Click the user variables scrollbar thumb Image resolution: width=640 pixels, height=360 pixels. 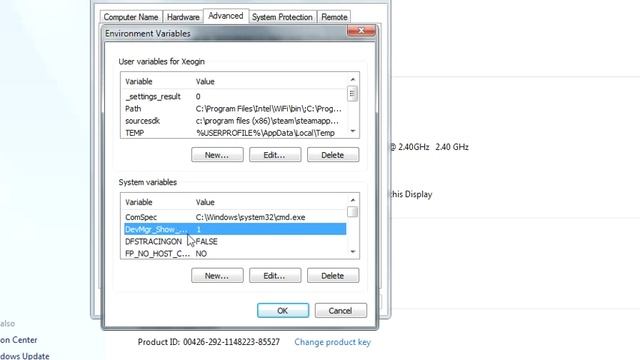tap(353, 94)
